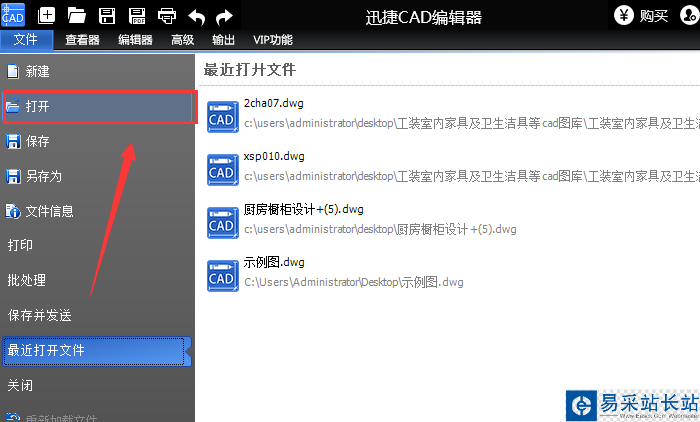Open recent file 厨房橱柜设计+(5).dwg
Viewport: 700px width, 422px height.
(304, 209)
